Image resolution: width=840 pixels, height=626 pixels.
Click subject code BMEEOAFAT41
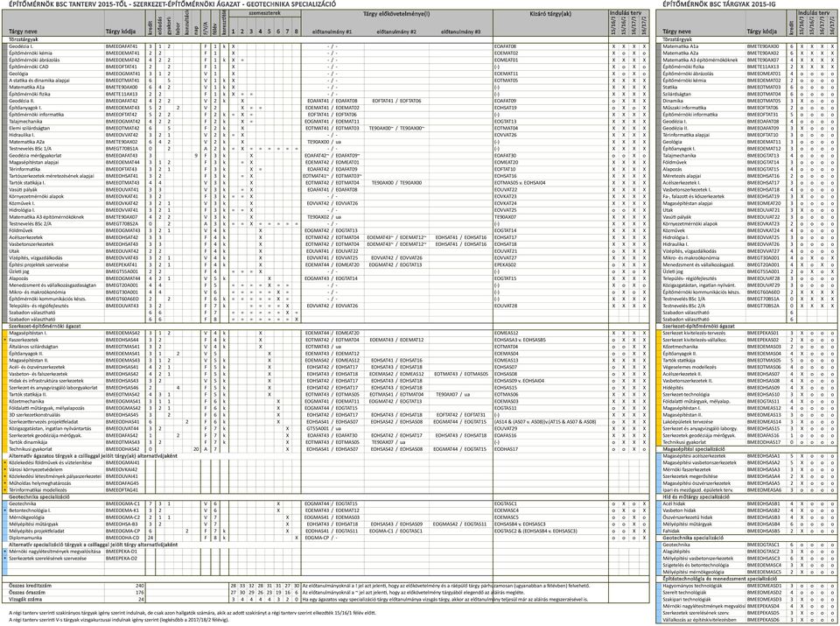click(x=122, y=46)
